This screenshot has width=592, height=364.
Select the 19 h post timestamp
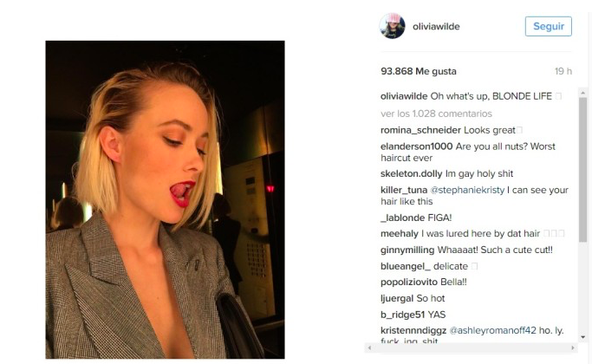pos(563,71)
